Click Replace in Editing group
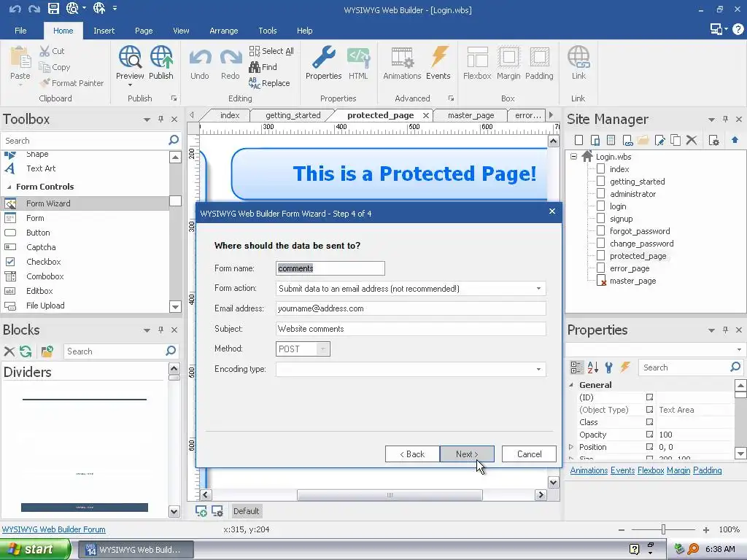747x560 pixels. (269, 83)
